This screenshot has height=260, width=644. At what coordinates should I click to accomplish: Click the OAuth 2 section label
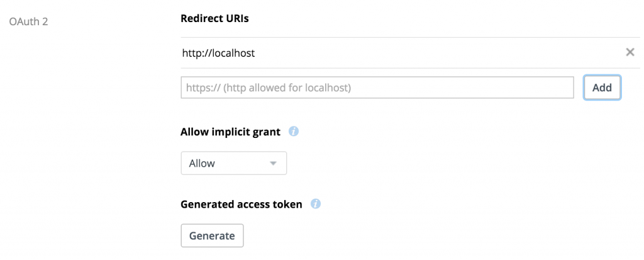click(x=28, y=21)
